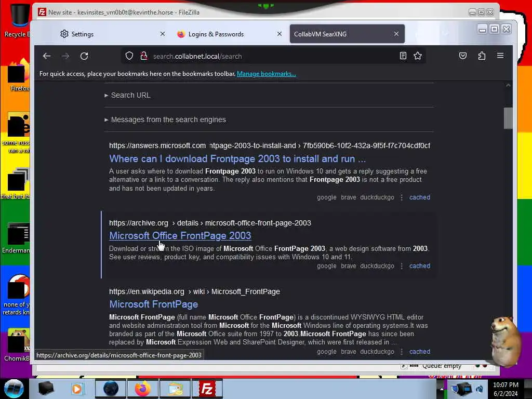Screen dimensions: 532x399
Task: Click the page vertical scrollbar thumb
Action: click(508, 118)
